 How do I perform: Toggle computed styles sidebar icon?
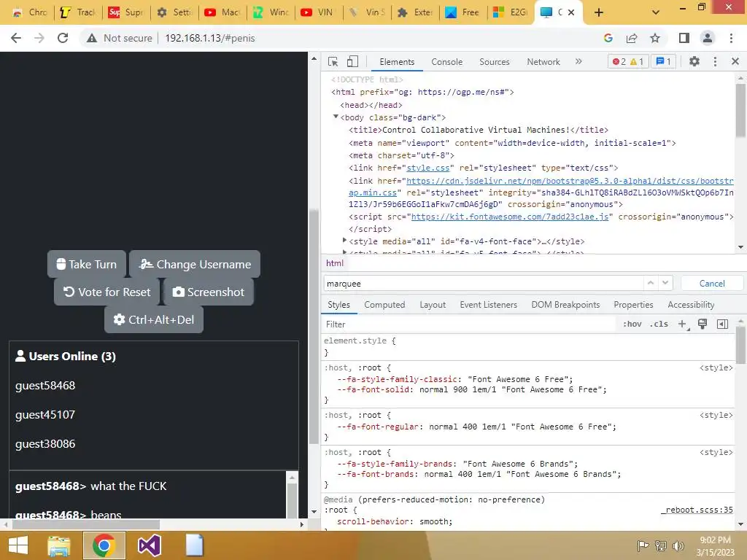(722, 324)
